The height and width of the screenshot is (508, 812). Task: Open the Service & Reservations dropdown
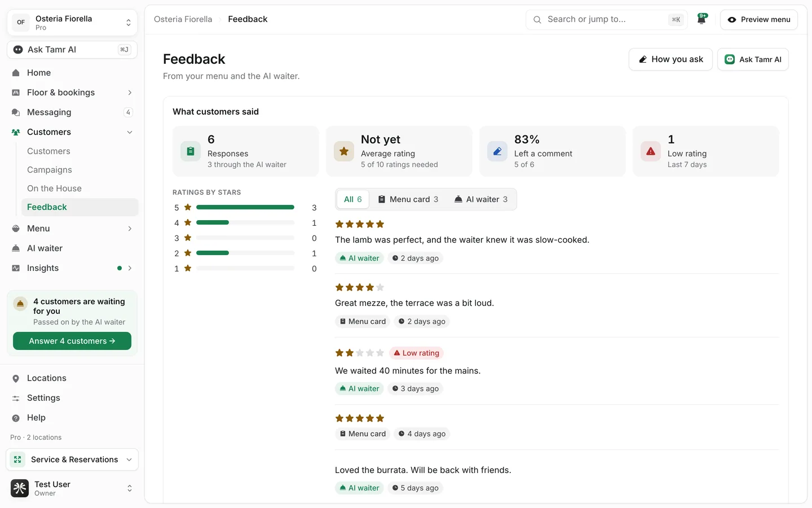click(x=72, y=459)
